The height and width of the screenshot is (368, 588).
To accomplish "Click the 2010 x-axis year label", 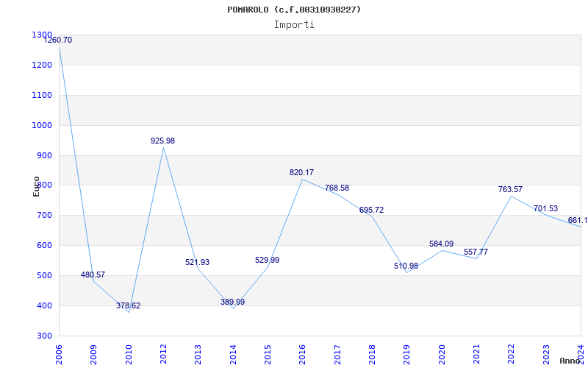I will 129,355.
